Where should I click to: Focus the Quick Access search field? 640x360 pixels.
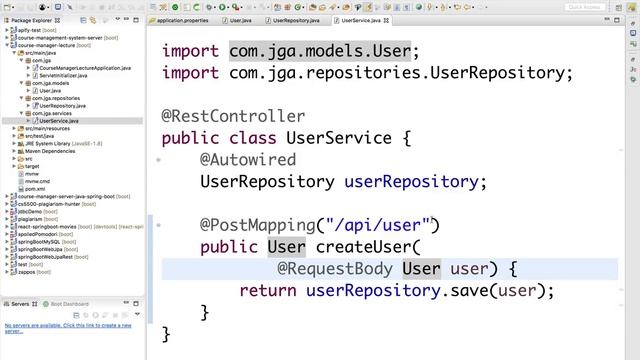(x=584, y=7)
